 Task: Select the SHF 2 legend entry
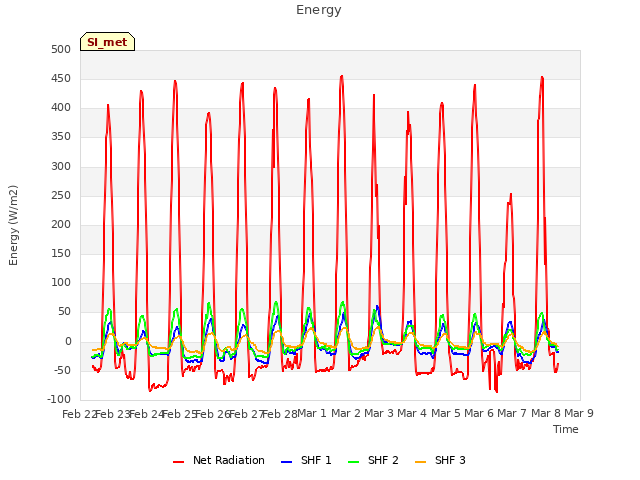[373, 460]
